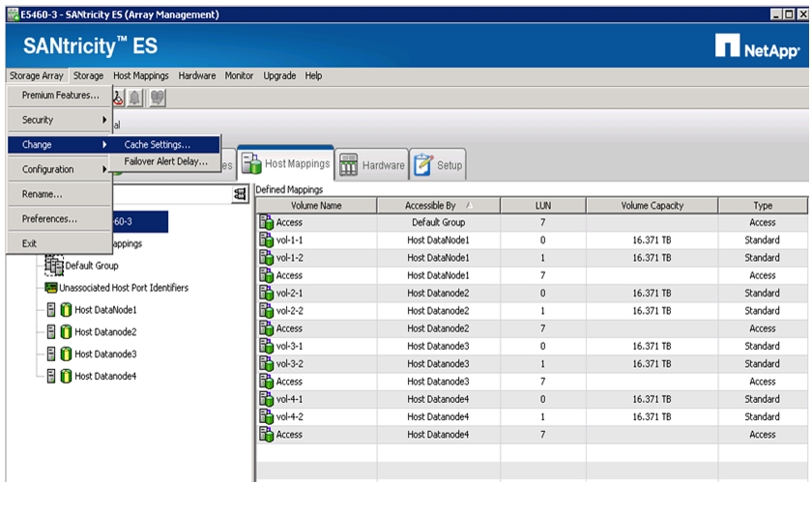The height and width of the screenshot is (511, 812).
Task: Select Host DataNode1 in the tree
Action: click(x=105, y=310)
